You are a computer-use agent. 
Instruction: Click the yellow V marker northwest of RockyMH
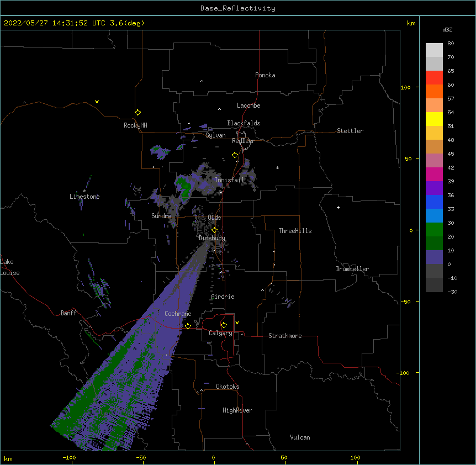[x=97, y=102]
